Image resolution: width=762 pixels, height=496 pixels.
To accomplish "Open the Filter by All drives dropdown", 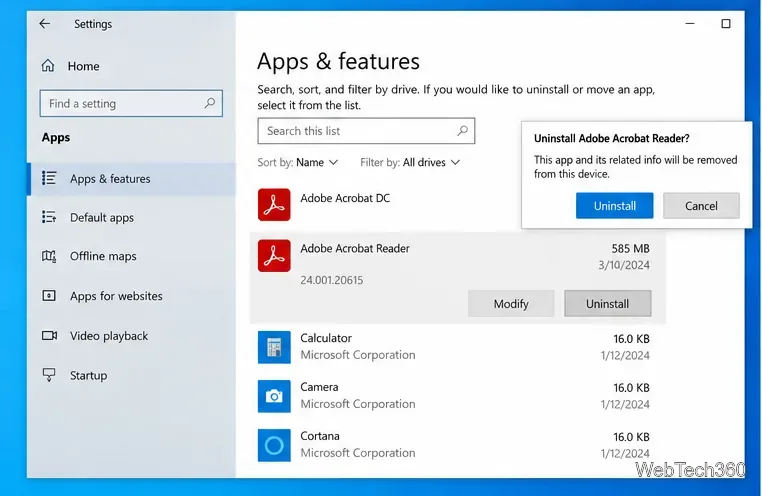I will 410,162.
